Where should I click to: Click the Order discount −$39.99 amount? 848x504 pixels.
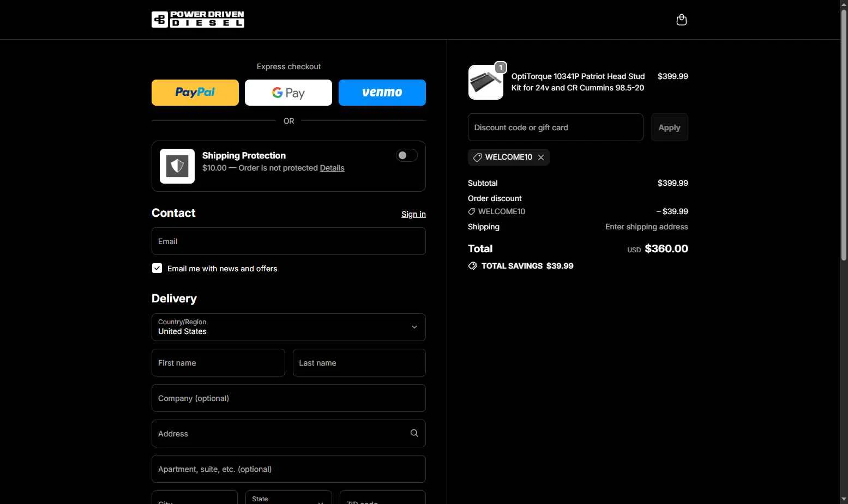pyautogui.click(x=672, y=211)
